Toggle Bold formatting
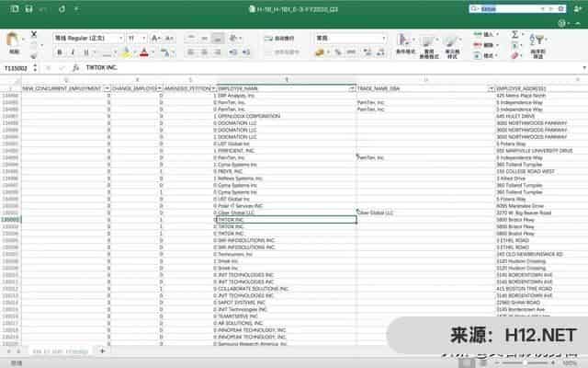Image resolution: width=588 pixels, height=368 pixels. pos(59,52)
